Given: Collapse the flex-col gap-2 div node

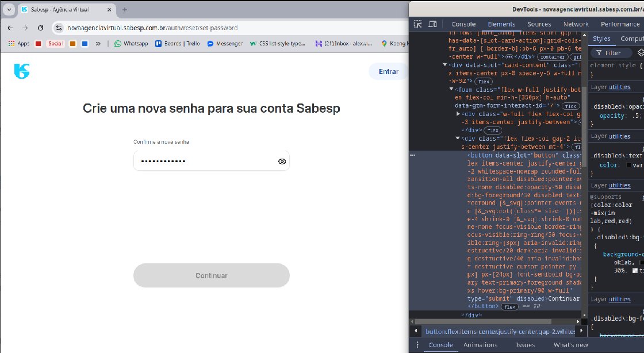Looking at the screenshot, I should point(458,139).
